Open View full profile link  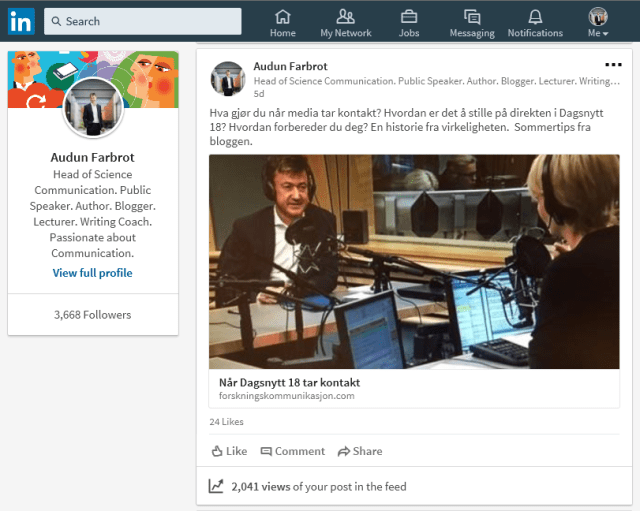pyautogui.click(x=93, y=273)
